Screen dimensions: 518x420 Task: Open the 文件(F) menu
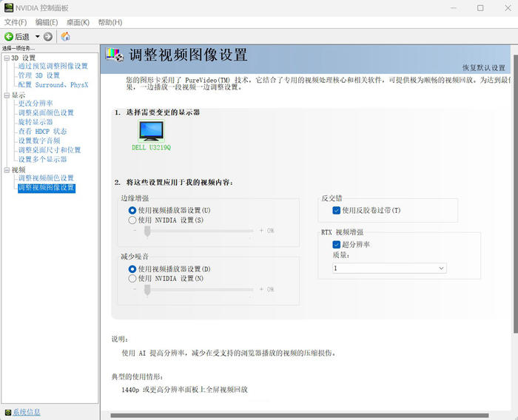pos(16,22)
